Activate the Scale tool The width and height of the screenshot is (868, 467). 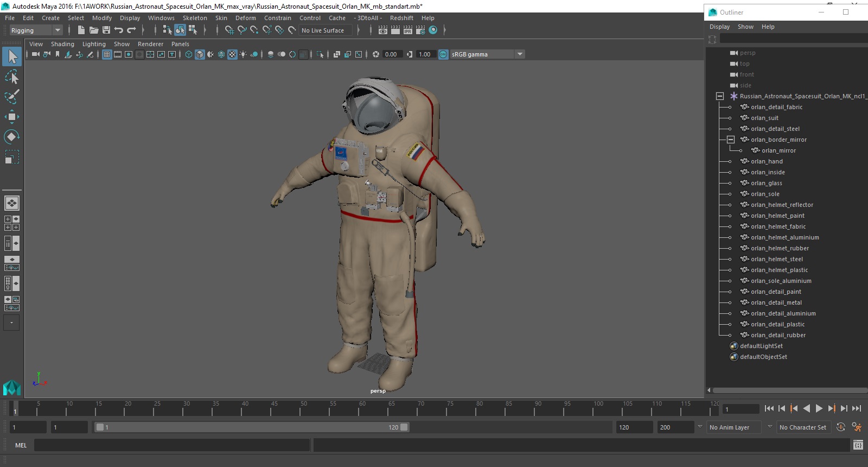coord(12,157)
